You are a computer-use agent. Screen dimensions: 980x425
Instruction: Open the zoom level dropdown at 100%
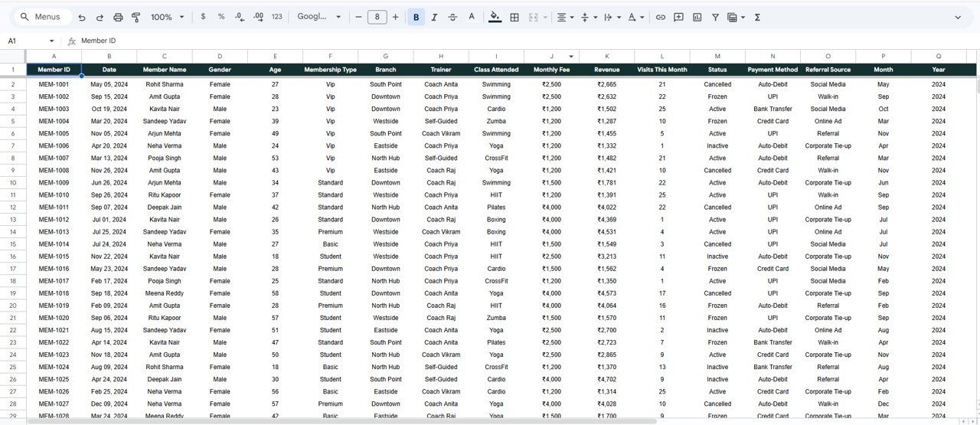point(167,17)
